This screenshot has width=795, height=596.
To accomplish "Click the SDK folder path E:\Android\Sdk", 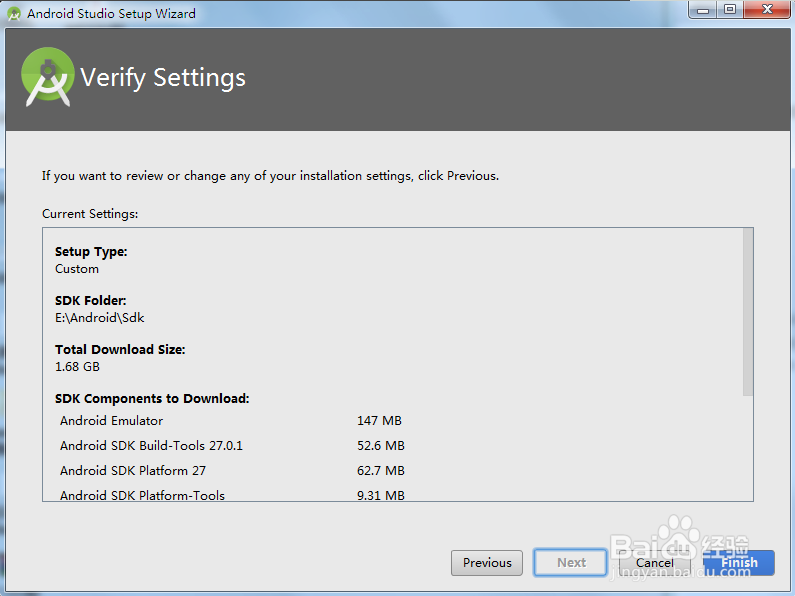I will pyautogui.click(x=99, y=318).
